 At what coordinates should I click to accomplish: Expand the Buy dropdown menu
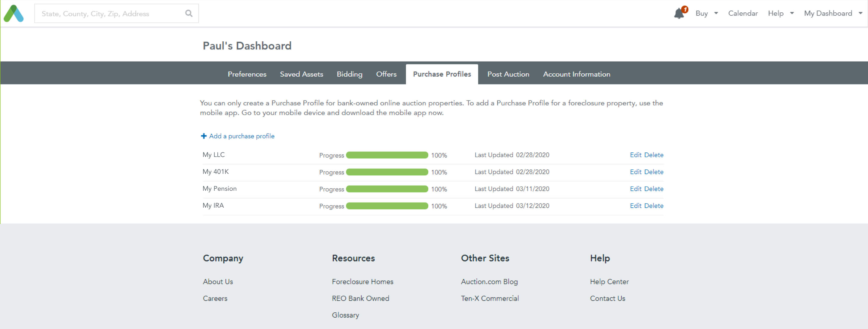(706, 14)
